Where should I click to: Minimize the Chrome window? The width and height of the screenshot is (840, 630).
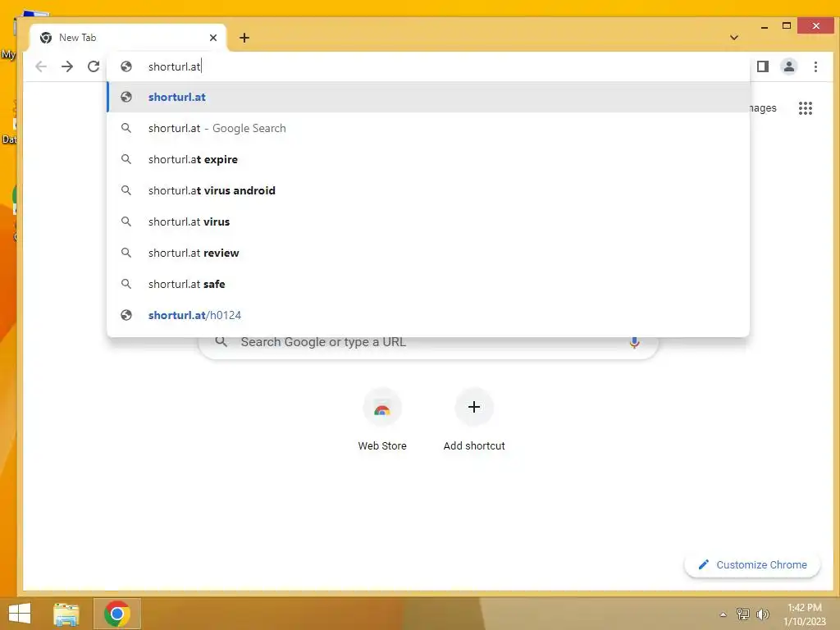pos(765,26)
